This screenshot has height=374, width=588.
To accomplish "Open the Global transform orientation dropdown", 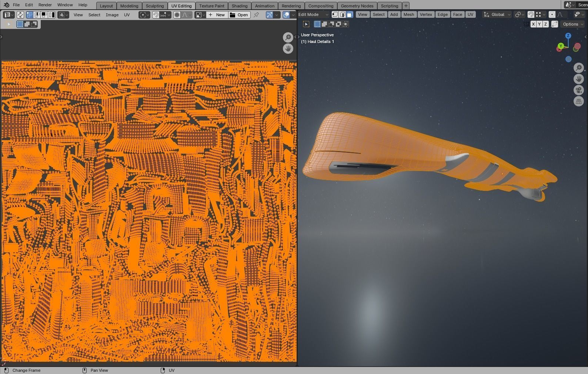I will [x=497, y=14].
